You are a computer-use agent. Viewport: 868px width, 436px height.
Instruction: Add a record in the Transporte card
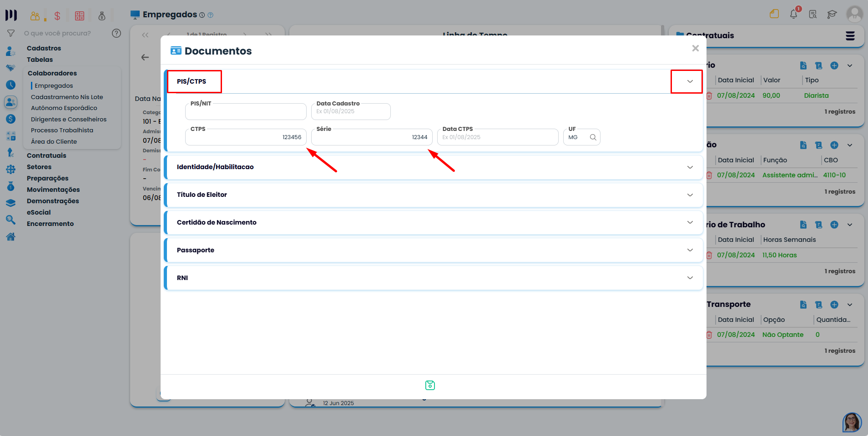[834, 305]
